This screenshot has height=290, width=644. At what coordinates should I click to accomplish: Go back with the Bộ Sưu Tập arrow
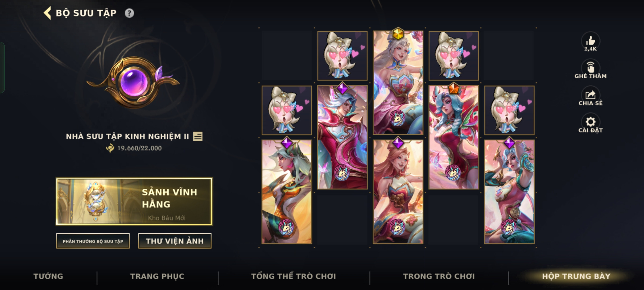point(47,13)
